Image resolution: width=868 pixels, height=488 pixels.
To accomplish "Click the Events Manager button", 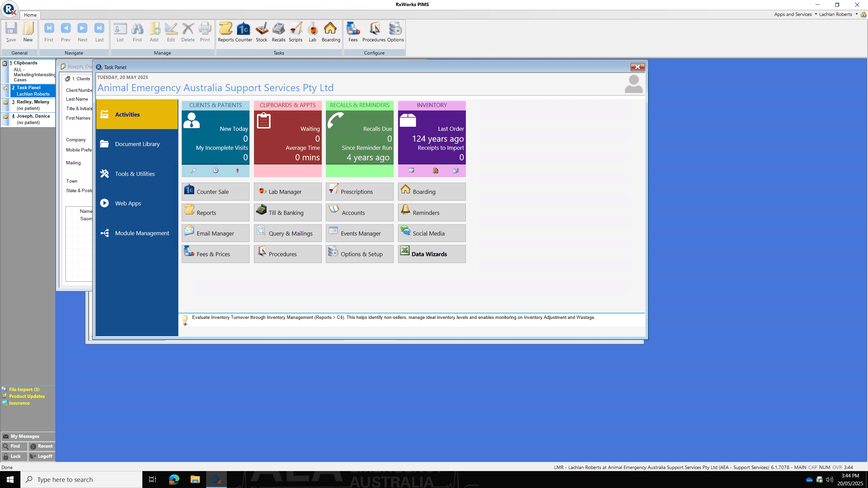I will 359,233.
